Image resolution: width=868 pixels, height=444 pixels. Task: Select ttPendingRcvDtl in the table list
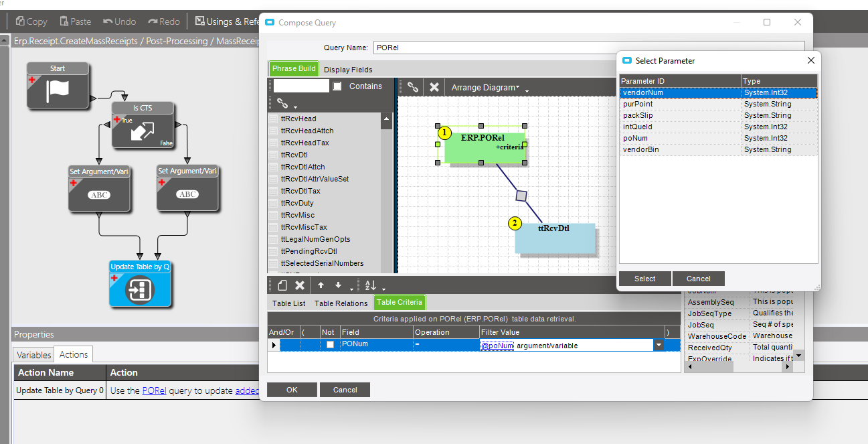tap(309, 251)
